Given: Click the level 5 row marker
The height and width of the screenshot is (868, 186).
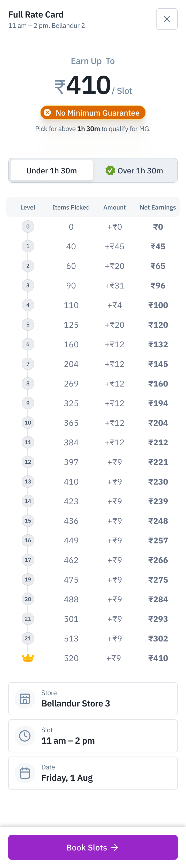Looking at the screenshot, I should [28, 325].
